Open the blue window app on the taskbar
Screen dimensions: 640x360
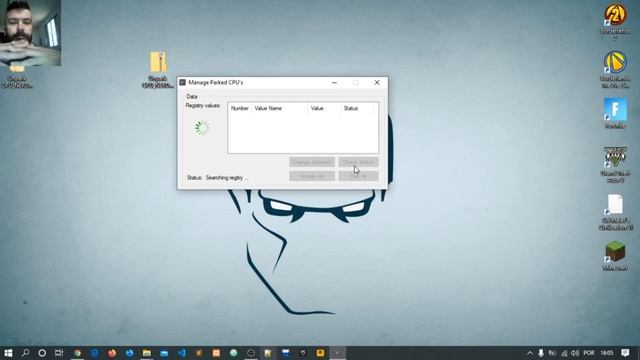286,353
